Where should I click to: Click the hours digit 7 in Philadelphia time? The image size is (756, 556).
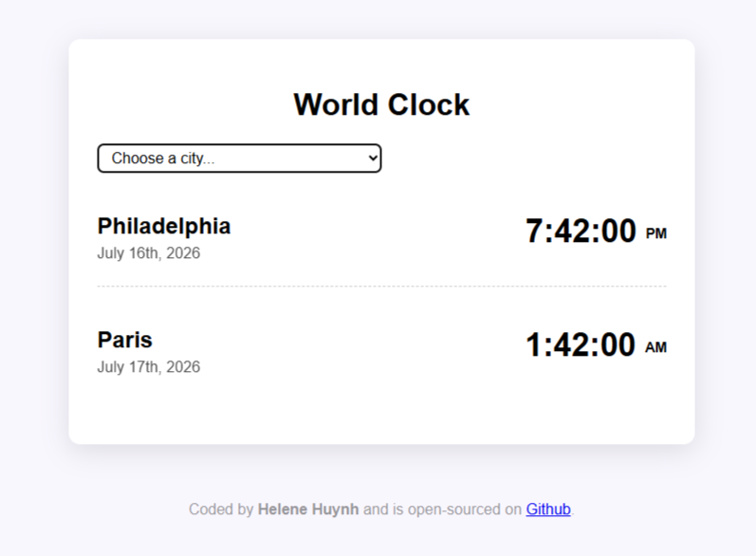534,231
